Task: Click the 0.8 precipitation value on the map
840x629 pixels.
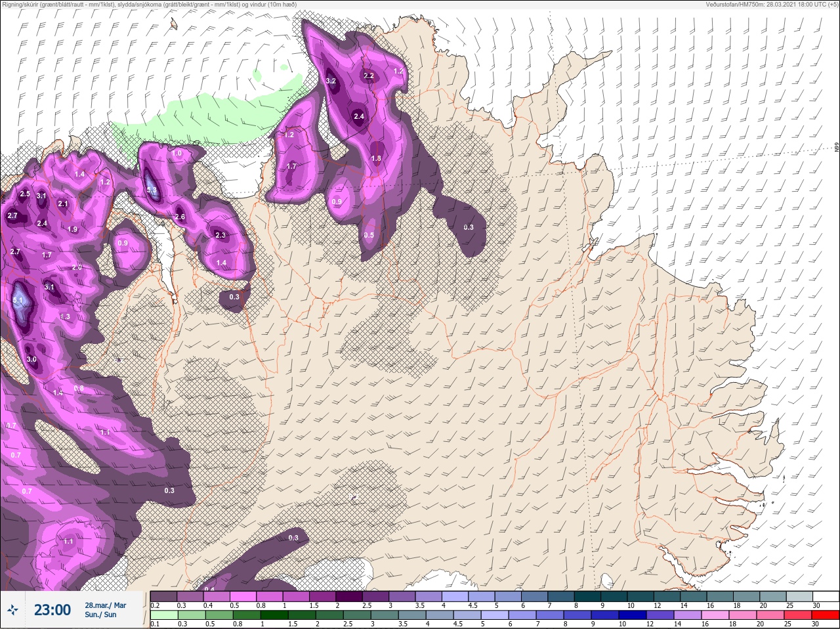Action: coord(79,389)
